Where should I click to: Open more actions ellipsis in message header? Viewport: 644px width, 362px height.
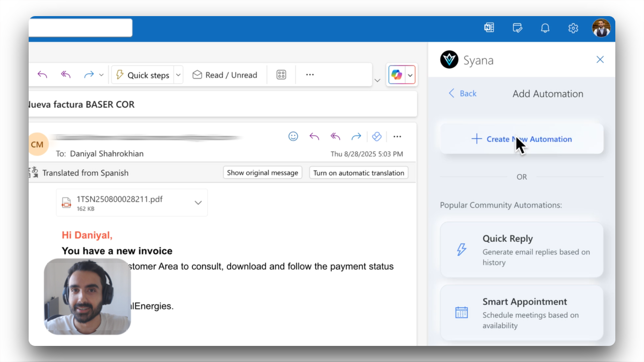click(397, 136)
